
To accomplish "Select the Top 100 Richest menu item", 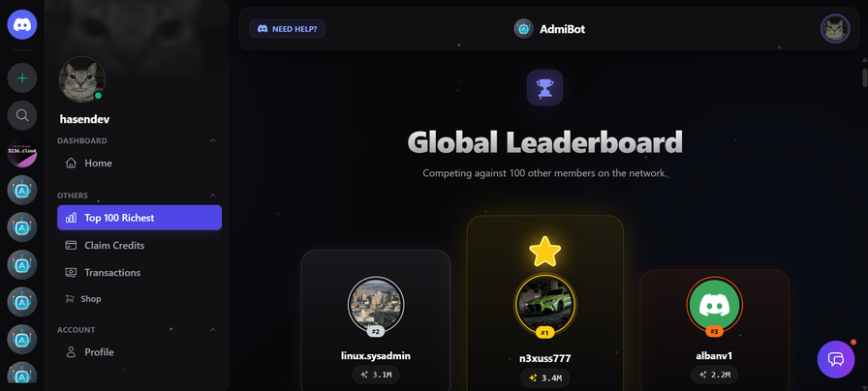I will click(x=139, y=218).
